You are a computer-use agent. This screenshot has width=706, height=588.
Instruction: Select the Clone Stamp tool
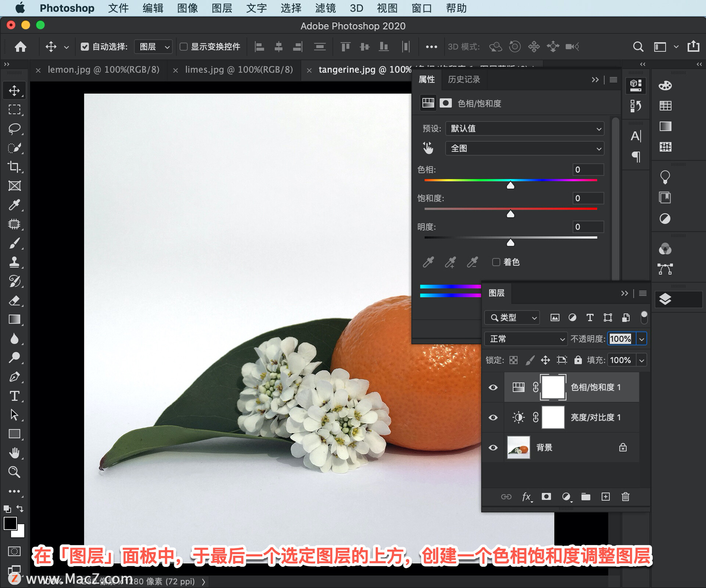[14, 262]
